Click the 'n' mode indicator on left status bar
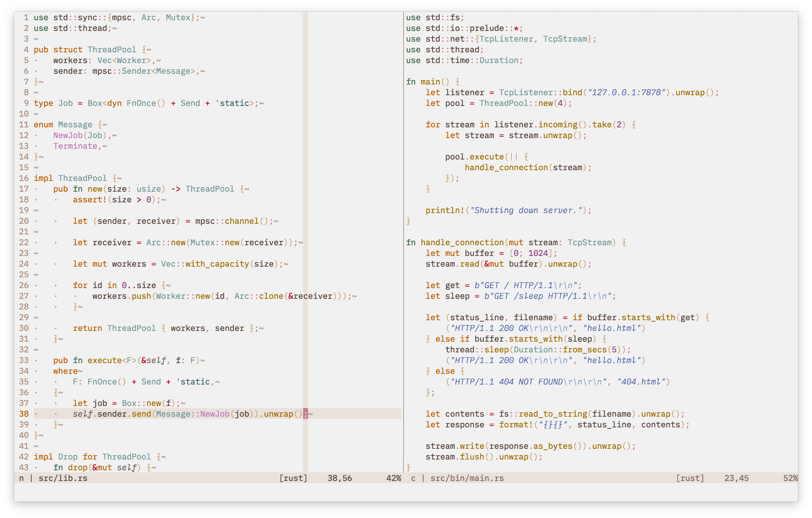 (21, 478)
